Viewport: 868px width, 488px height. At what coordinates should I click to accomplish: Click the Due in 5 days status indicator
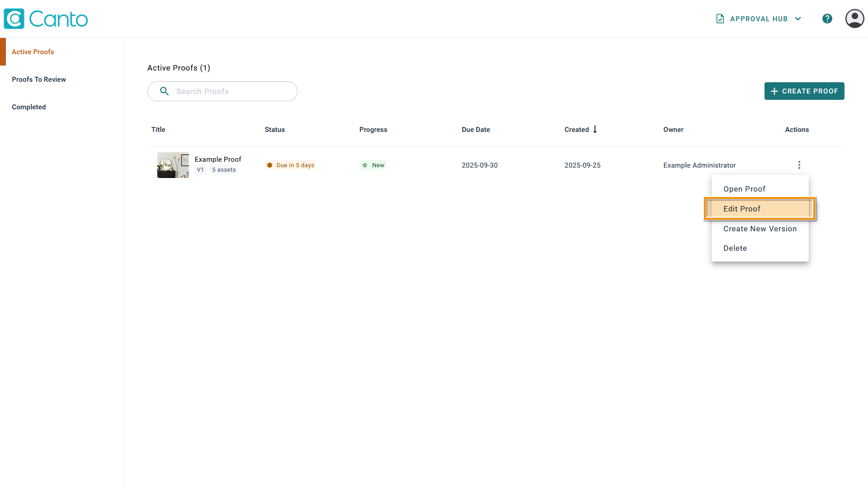(x=296, y=165)
